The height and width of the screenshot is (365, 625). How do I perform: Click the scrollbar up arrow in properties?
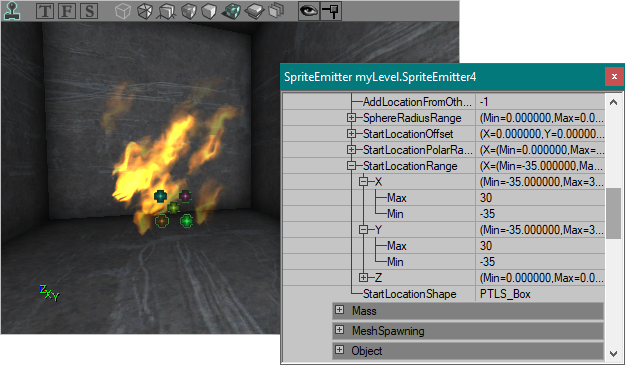tap(613, 102)
